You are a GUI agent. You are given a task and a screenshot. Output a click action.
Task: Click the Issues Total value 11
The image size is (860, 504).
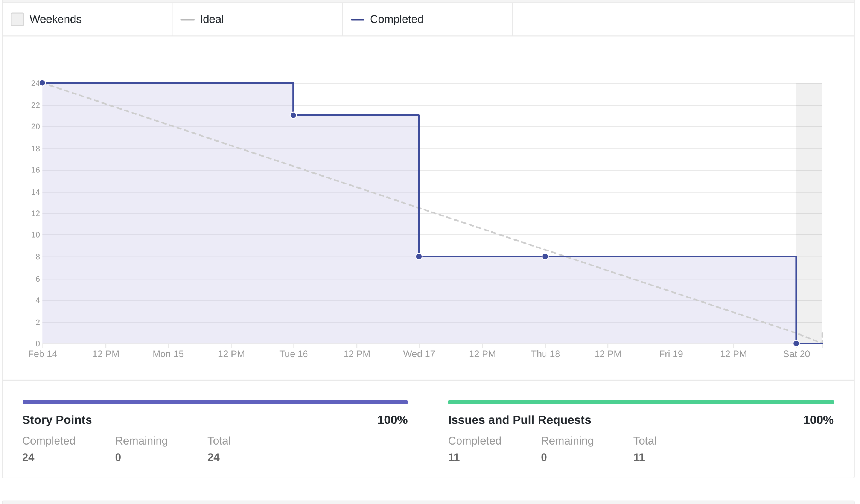coord(639,457)
